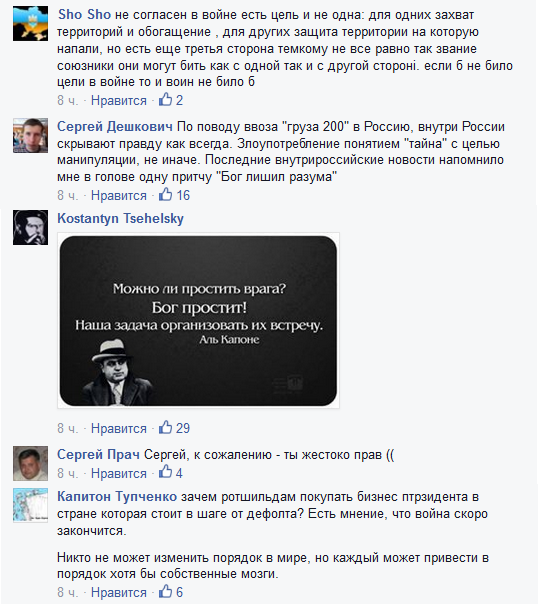
Task: Click Нравится under Сергей Дешкович's comment
Action: coord(119,196)
